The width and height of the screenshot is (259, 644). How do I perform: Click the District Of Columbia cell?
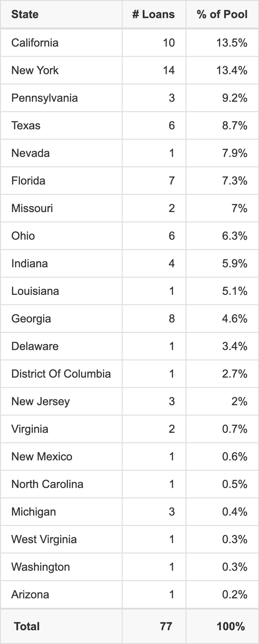(61, 374)
